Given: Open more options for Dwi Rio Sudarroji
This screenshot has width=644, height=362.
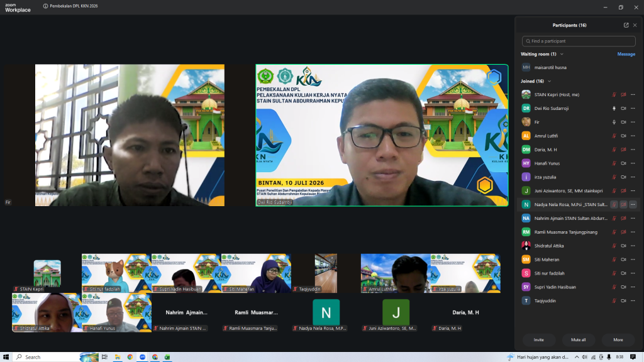Looking at the screenshot, I should tap(633, 108).
